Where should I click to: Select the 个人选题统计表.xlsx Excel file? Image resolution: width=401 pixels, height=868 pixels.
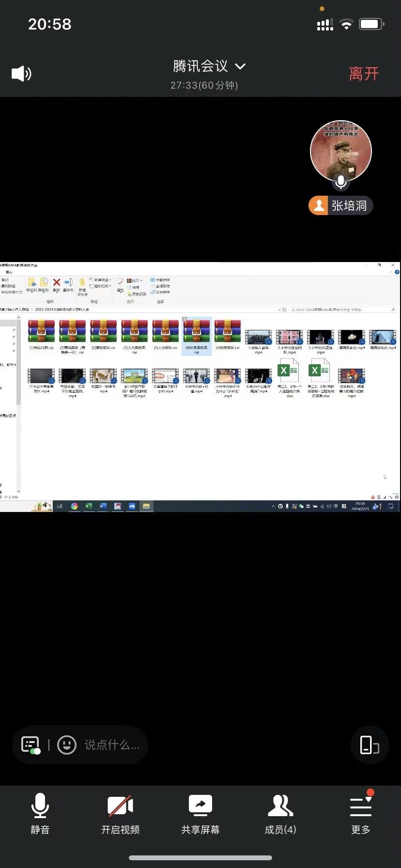tap(290, 378)
